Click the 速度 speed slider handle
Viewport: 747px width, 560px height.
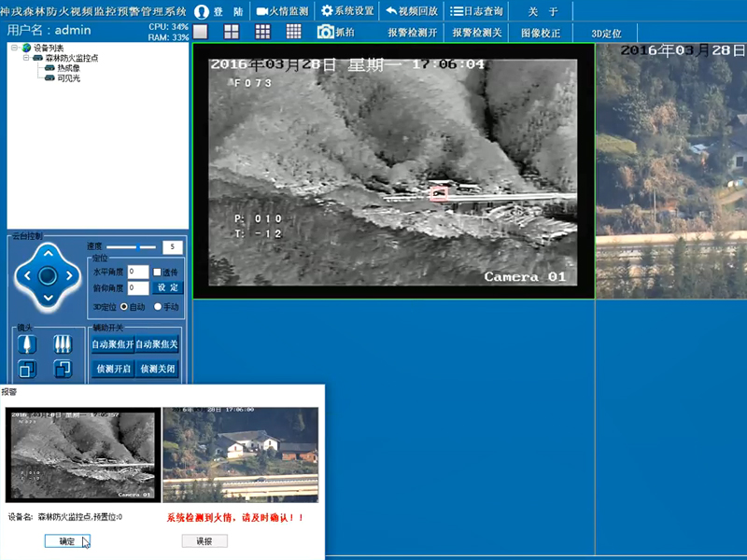[x=138, y=247]
